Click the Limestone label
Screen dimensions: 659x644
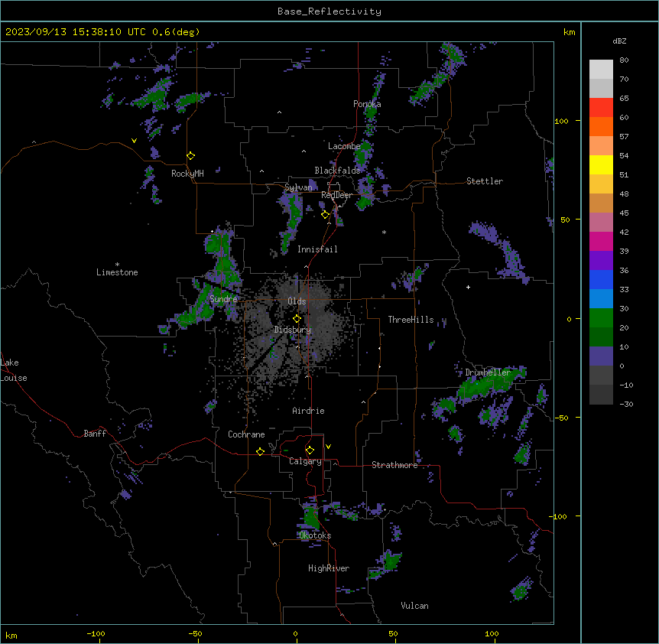tap(117, 272)
